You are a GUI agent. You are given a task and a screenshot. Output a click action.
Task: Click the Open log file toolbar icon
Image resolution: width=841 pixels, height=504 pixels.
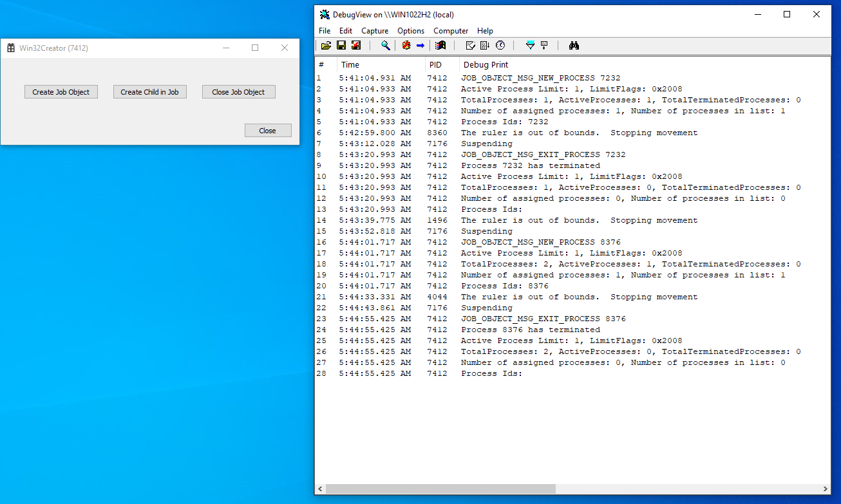tap(326, 45)
